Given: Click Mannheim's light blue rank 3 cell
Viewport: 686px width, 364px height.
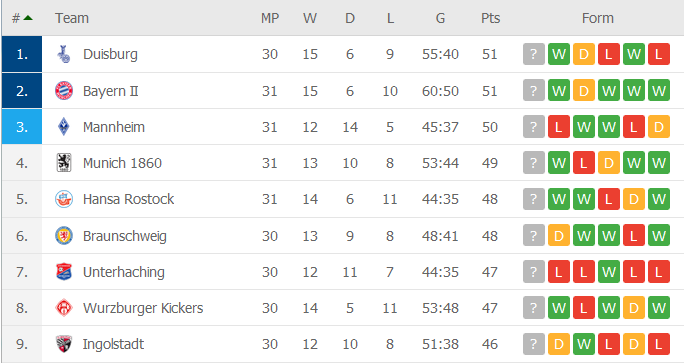Looking at the screenshot, I should pyautogui.click(x=22, y=127).
